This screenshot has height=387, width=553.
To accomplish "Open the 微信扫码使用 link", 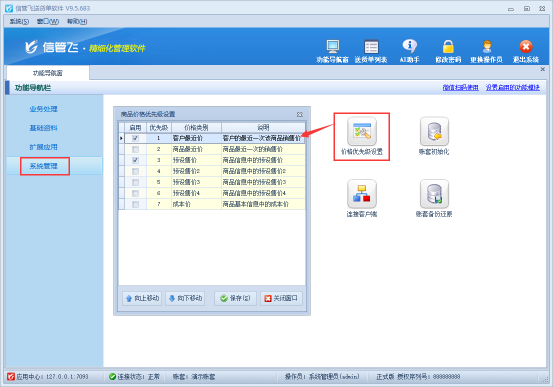I will pos(461,87).
